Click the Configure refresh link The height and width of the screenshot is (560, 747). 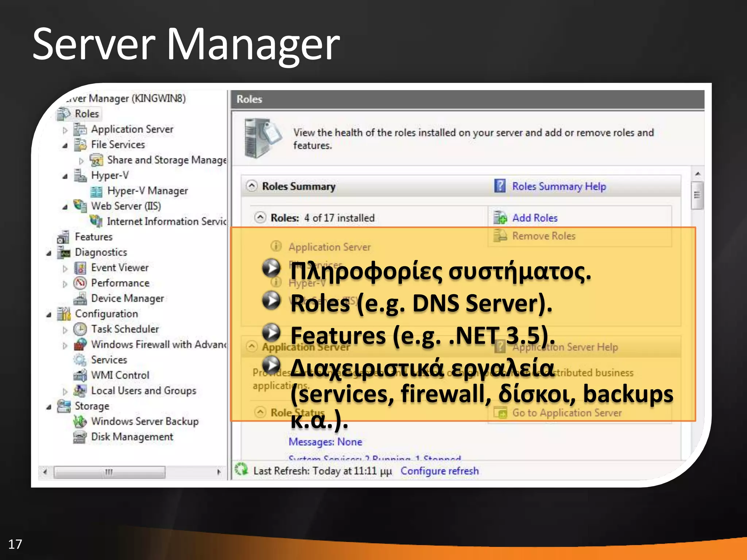coord(440,471)
